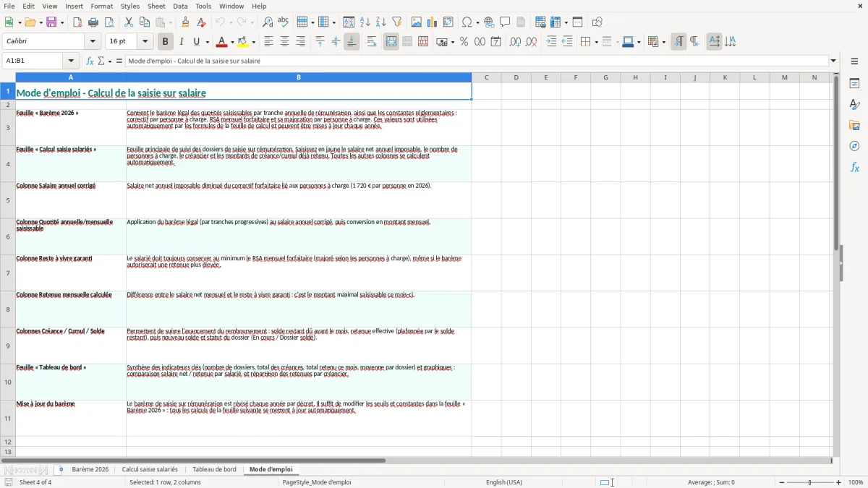Increase indent
The width and height of the screenshot is (868, 488).
coord(551,42)
